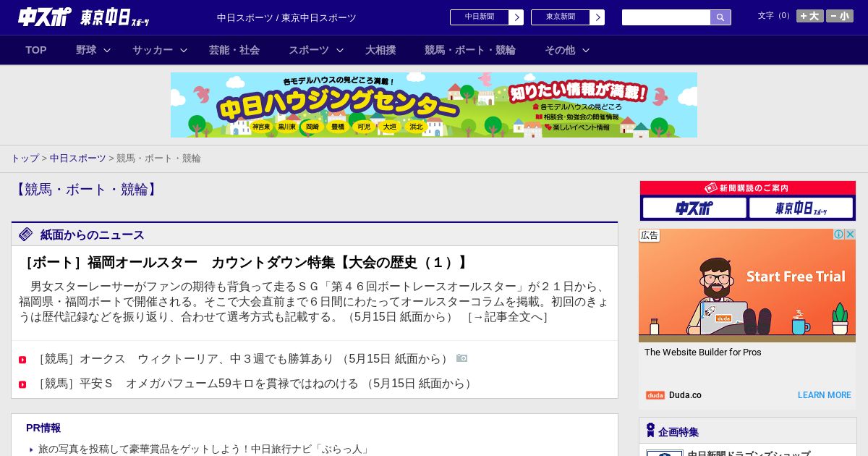Click 'The Website Builder for Pros' ad text

[x=703, y=352]
